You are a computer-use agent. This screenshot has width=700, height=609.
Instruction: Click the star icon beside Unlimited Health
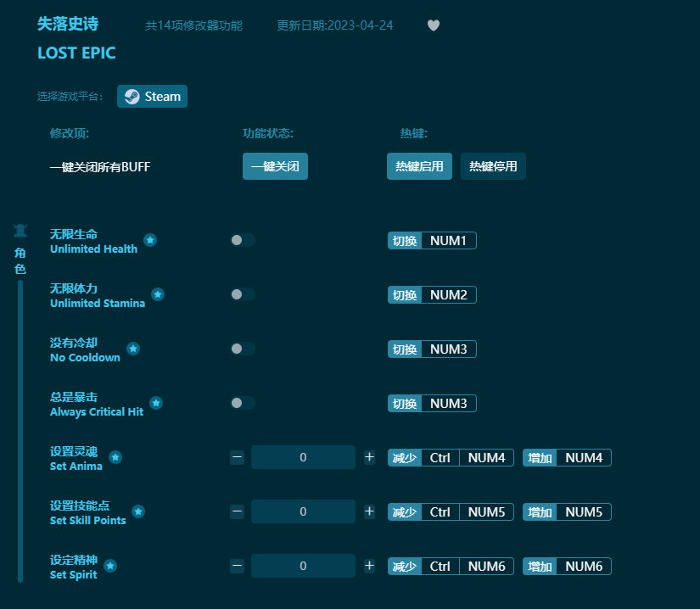click(150, 240)
